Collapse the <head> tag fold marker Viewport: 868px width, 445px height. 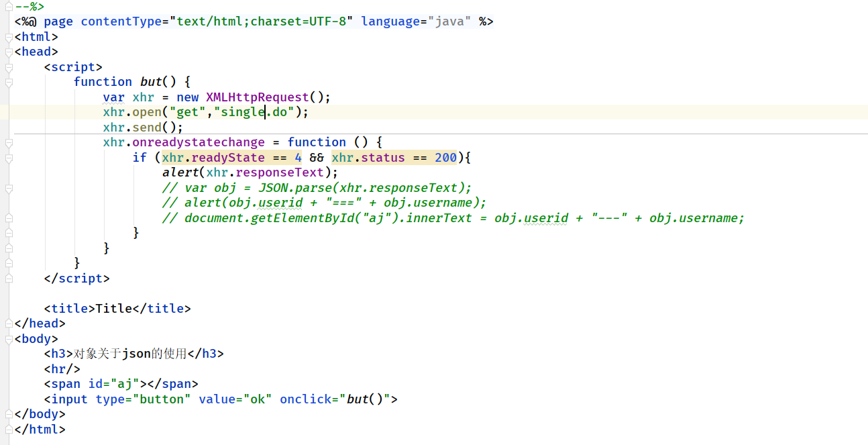tap(8, 52)
